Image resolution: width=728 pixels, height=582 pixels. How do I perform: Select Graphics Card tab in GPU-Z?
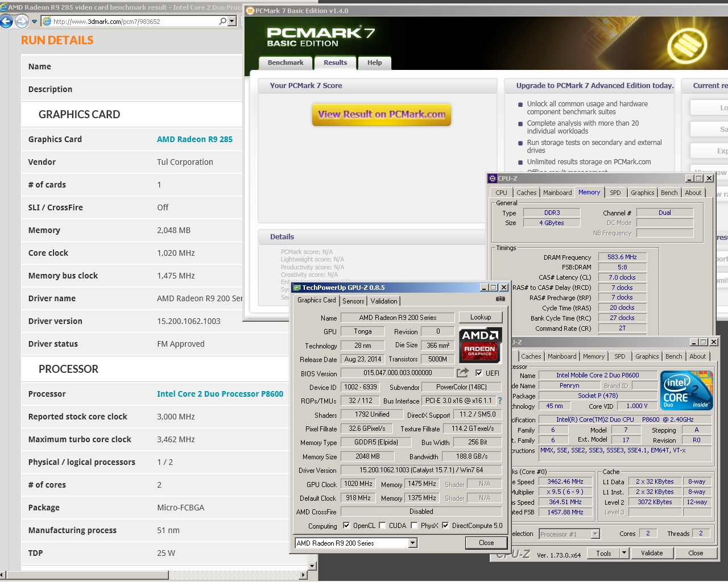tap(317, 300)
